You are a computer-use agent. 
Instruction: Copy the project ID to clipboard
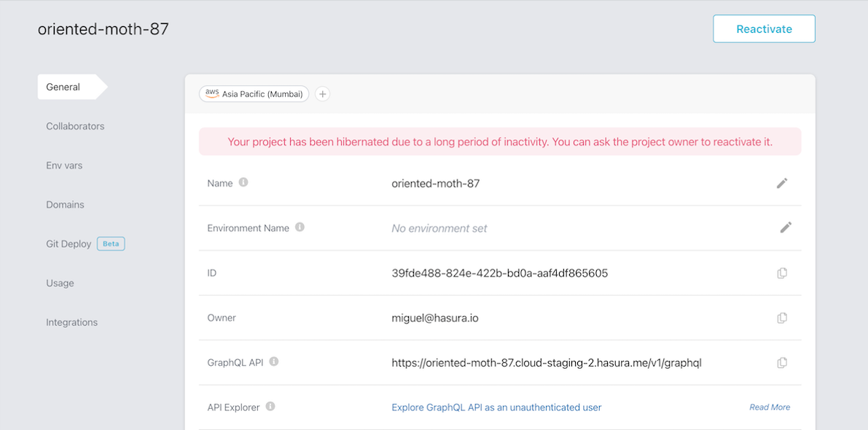[x=782, y=273]
